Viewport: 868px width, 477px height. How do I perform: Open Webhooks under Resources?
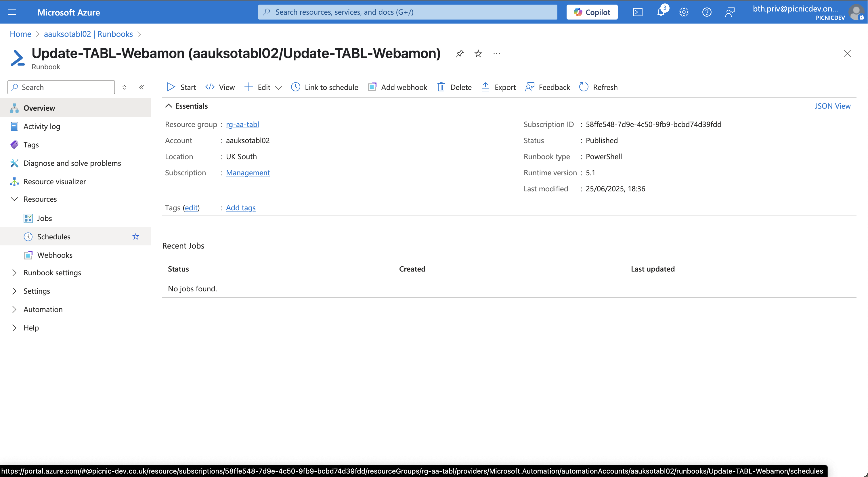[75, 255]
